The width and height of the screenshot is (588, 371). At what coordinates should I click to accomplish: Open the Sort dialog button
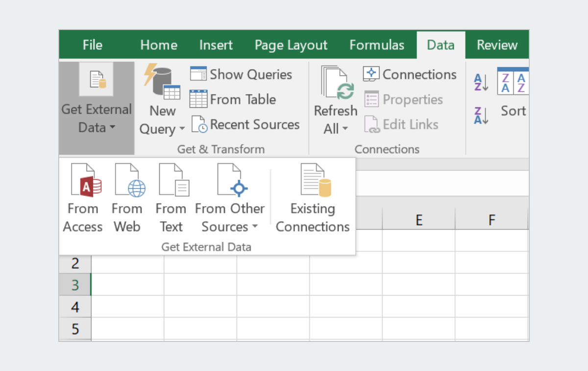(513, 93)
